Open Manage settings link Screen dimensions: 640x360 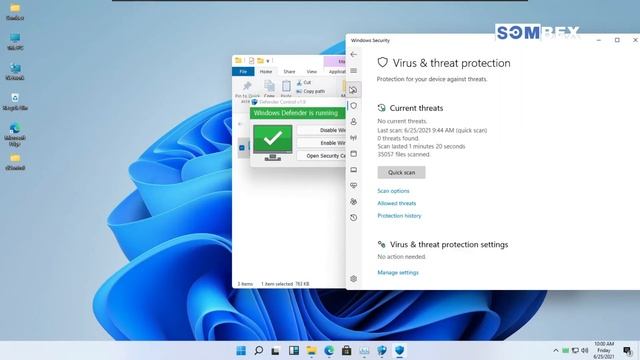click(398, 272)
